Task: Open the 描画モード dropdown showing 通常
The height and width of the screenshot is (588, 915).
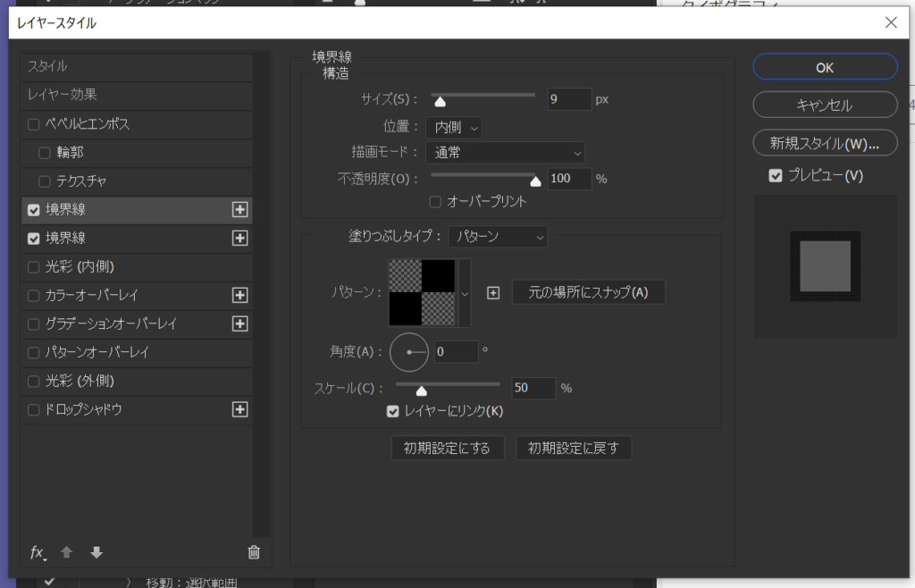Action: 505,153
